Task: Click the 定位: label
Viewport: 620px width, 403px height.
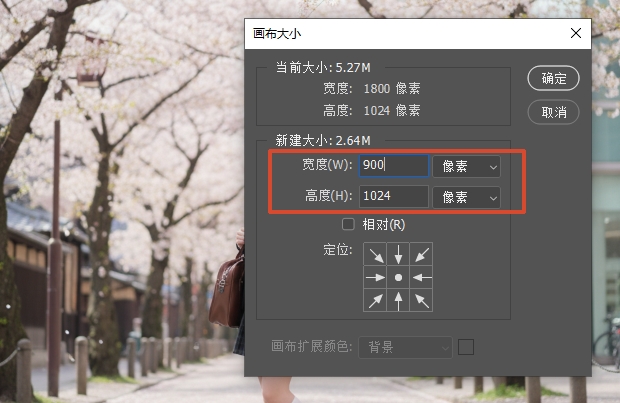Action: 338,250
